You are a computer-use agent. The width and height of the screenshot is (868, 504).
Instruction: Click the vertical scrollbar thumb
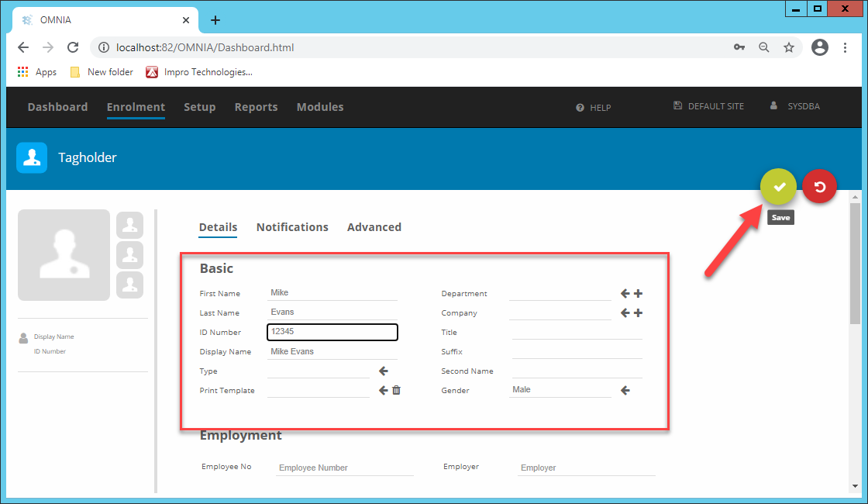[856, 263]
